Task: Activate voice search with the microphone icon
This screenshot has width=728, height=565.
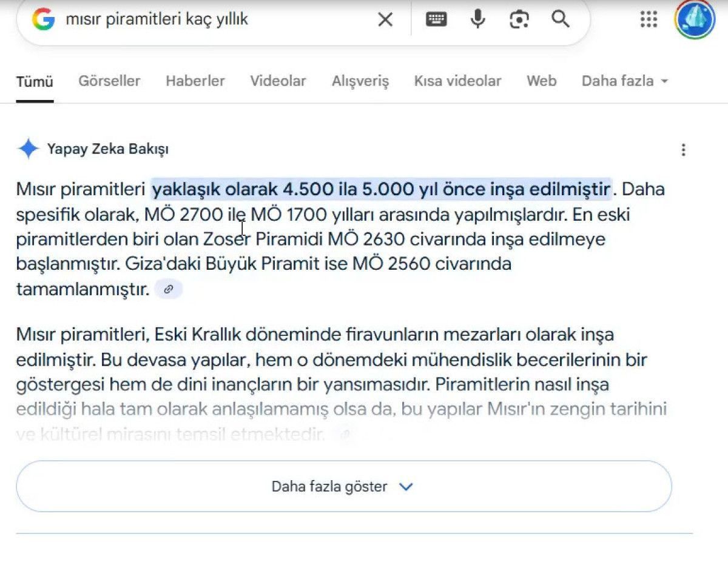Action: pyautogui.click(x=477, y=19)
